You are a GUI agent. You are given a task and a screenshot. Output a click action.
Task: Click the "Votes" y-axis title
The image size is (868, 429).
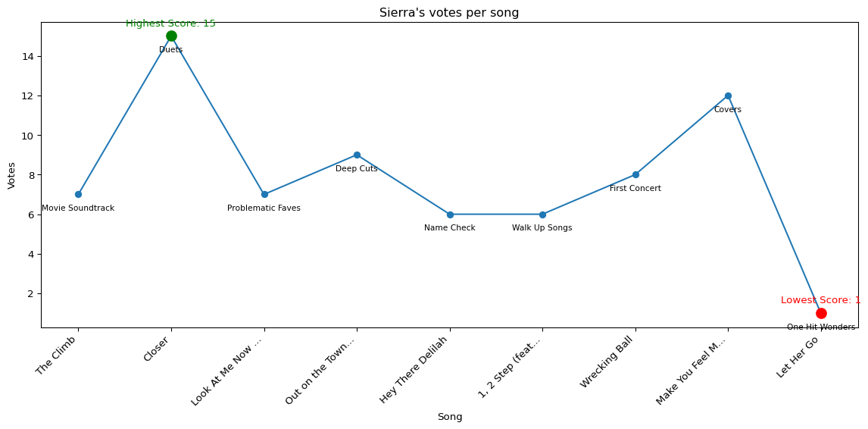coord(12,175)
